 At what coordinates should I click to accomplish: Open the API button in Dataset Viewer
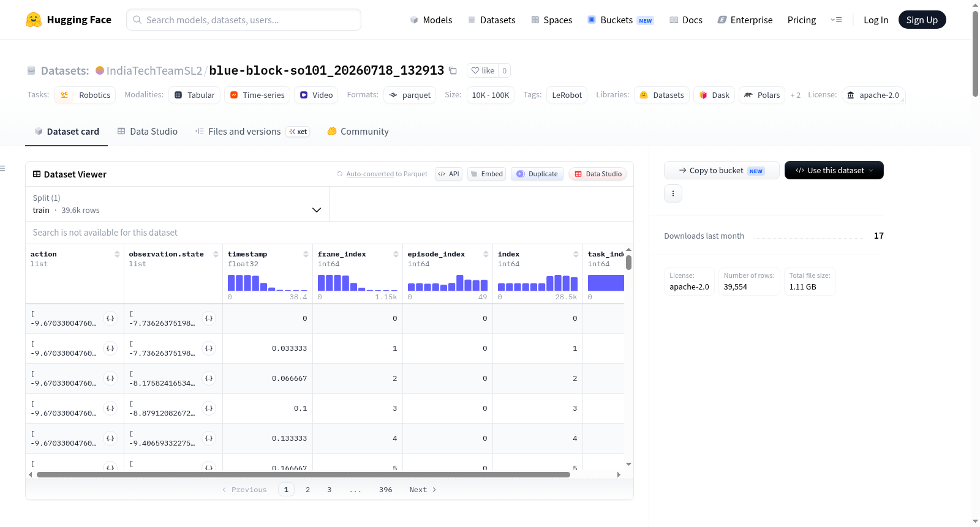coord(448,174)
